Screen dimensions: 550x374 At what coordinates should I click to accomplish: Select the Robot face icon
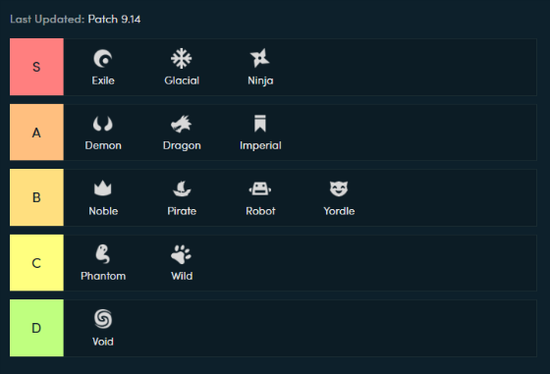click(260, 189)
